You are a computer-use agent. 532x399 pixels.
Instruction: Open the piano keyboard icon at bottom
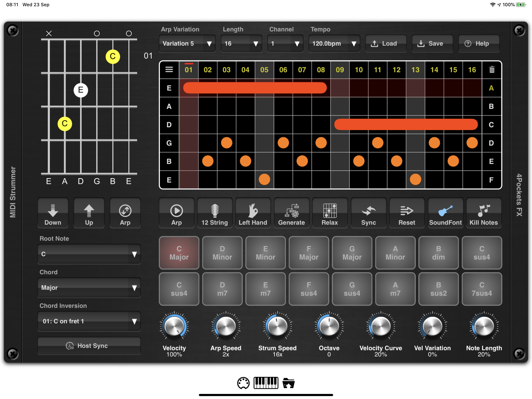[266, 383]
